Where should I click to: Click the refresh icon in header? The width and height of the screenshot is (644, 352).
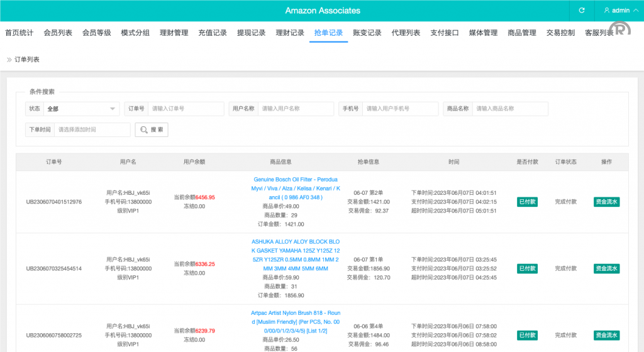pyautogui.click(x=582, y=11)
